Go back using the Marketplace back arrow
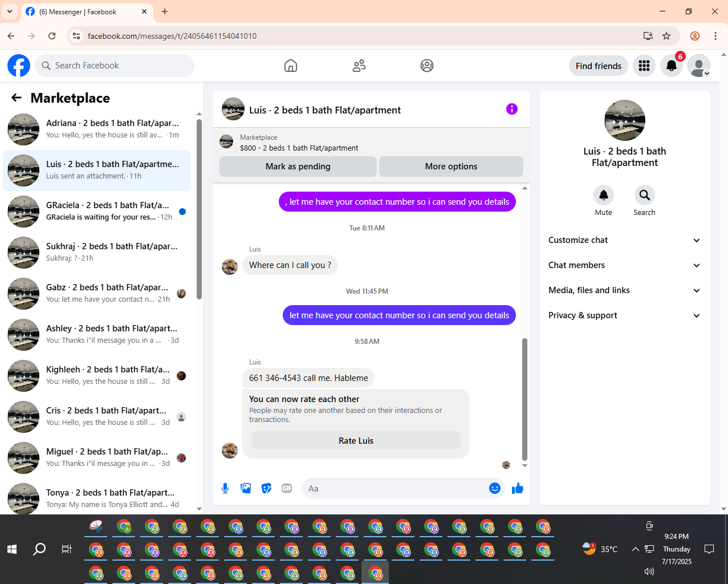Viewport: 728px width, 584px height. (17, 98)
